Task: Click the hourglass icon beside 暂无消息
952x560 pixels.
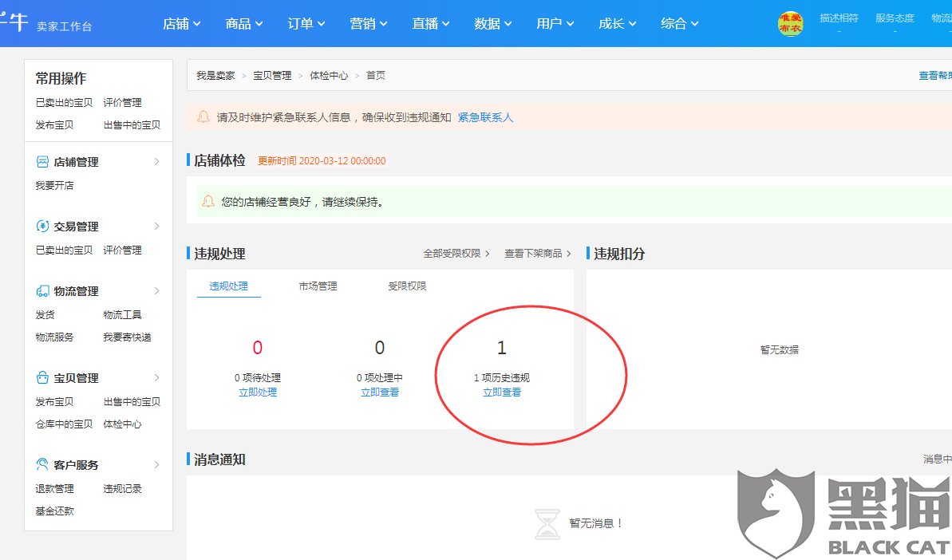Action: tap(547, 524)
